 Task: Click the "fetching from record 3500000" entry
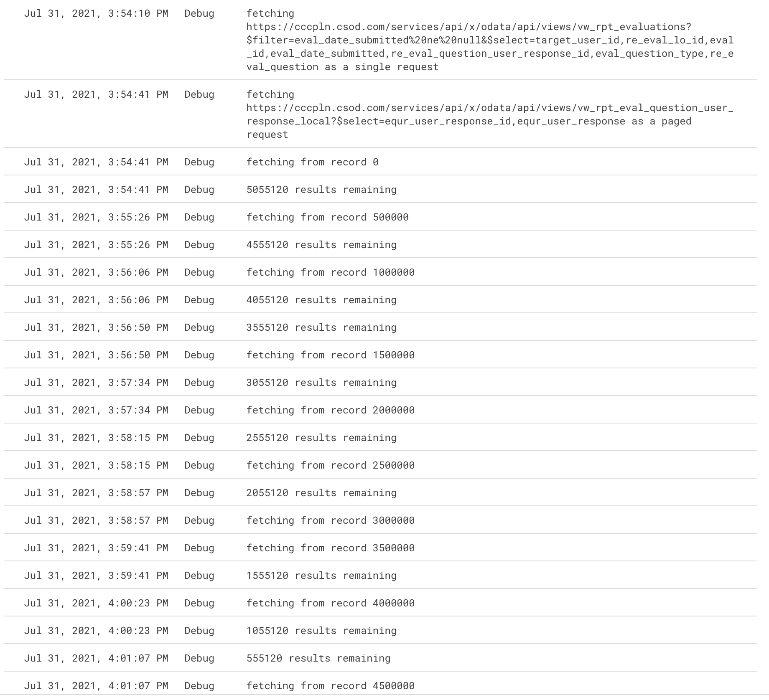(330, 548)
